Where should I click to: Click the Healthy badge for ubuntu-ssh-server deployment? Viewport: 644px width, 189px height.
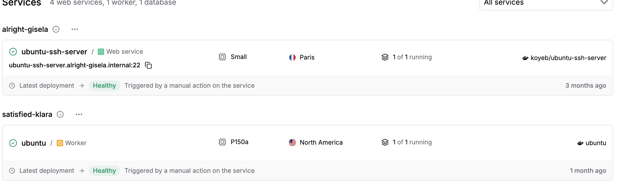click(104, 86)
